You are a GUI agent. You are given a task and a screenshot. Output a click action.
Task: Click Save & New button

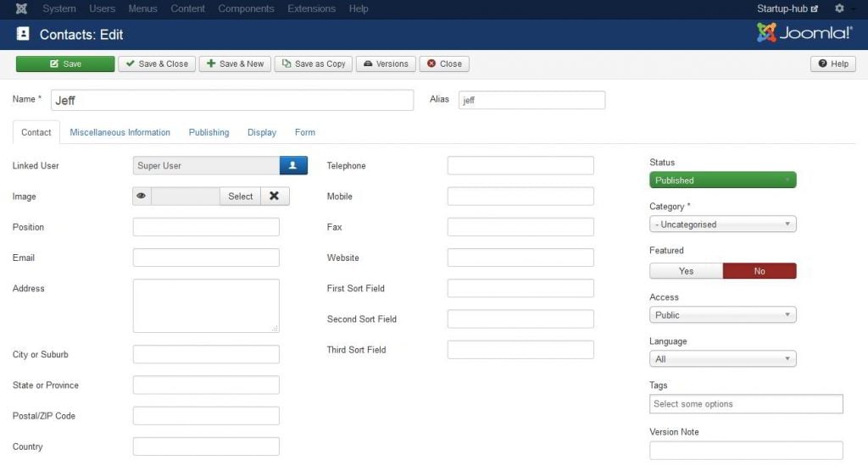235,64
